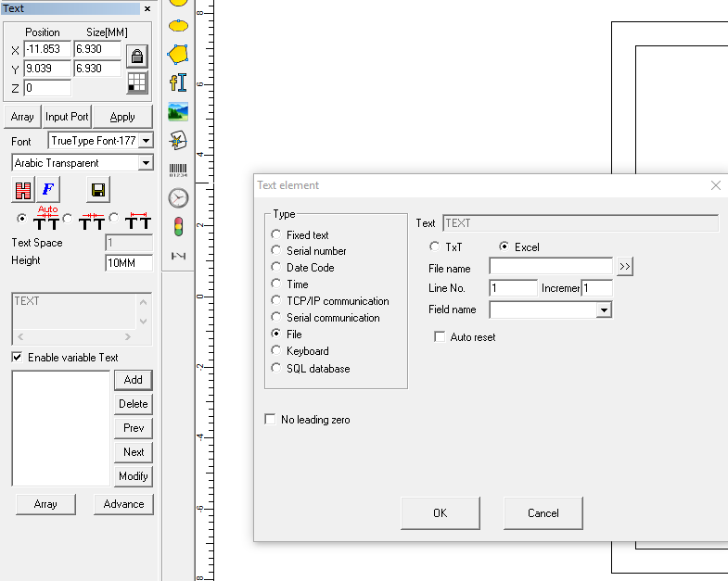Click the floppy disk save icon
728x581 pixels.
click(98, 190)
